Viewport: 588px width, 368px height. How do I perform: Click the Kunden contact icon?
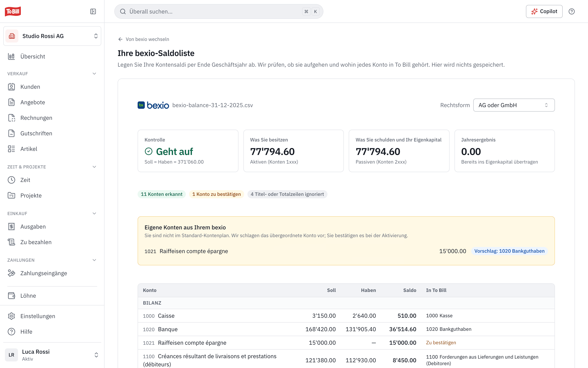(11, 87)
